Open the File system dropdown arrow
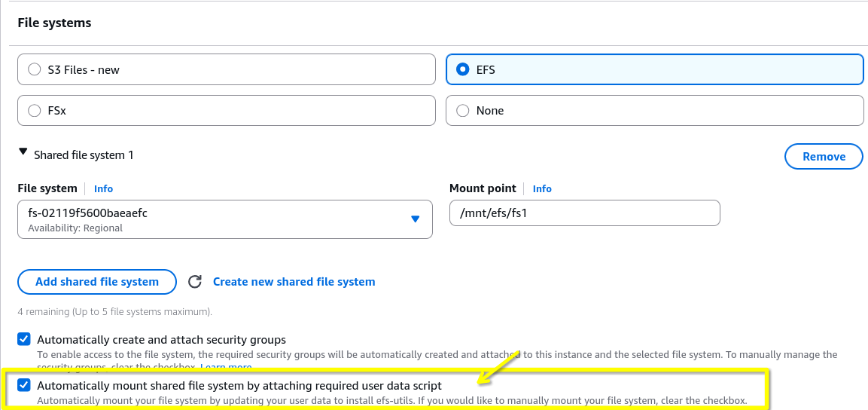The height and width of the screenshot is (410, 868). click(415, 219)
